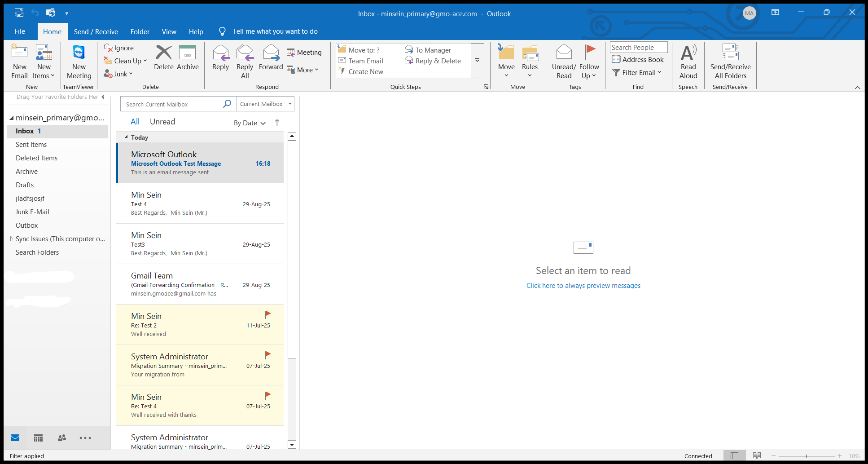Create a New Email
Viewport: 868px width, 464px height.
[19, 62]
